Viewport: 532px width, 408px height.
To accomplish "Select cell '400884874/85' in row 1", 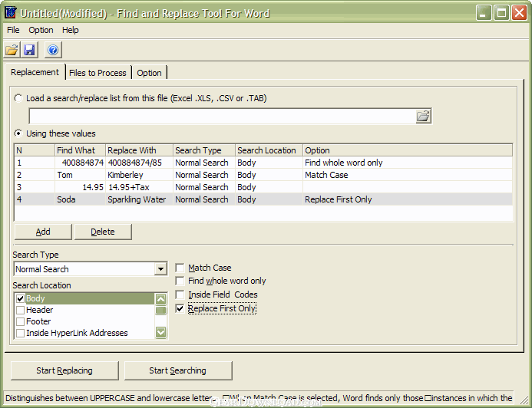I will pyautogui.click(x=140, y=163).
